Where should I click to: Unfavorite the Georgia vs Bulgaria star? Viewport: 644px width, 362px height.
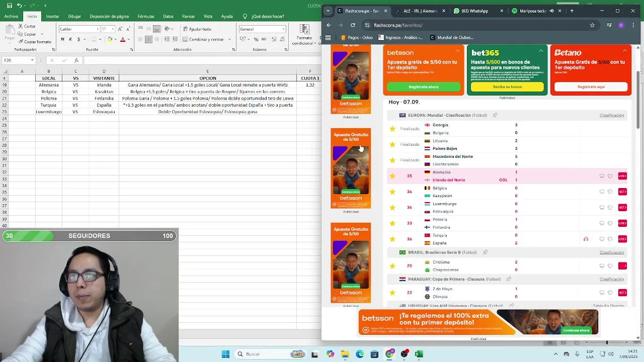392,129
